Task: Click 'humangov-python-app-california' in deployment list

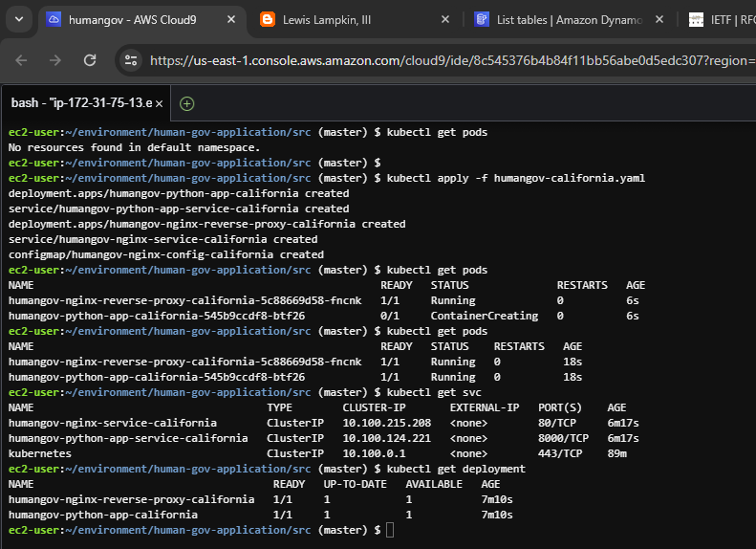Action: tap(102, 515)
